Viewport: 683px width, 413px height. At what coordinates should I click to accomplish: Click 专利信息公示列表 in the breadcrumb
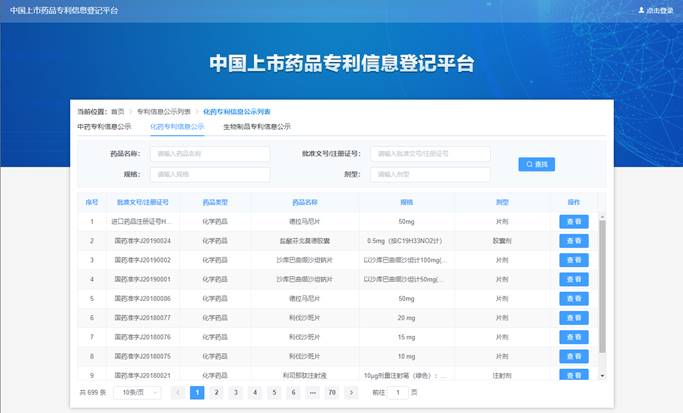[x=163, y=111]
